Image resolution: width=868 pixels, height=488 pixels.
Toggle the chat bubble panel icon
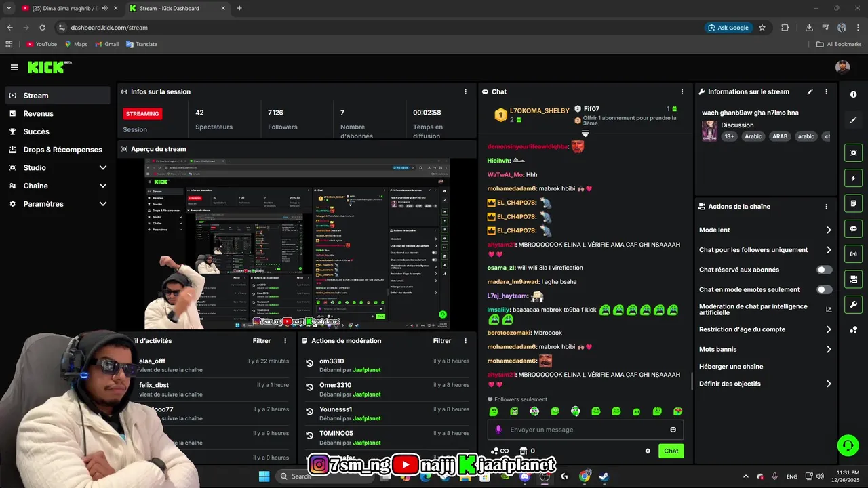click(853, 228)
